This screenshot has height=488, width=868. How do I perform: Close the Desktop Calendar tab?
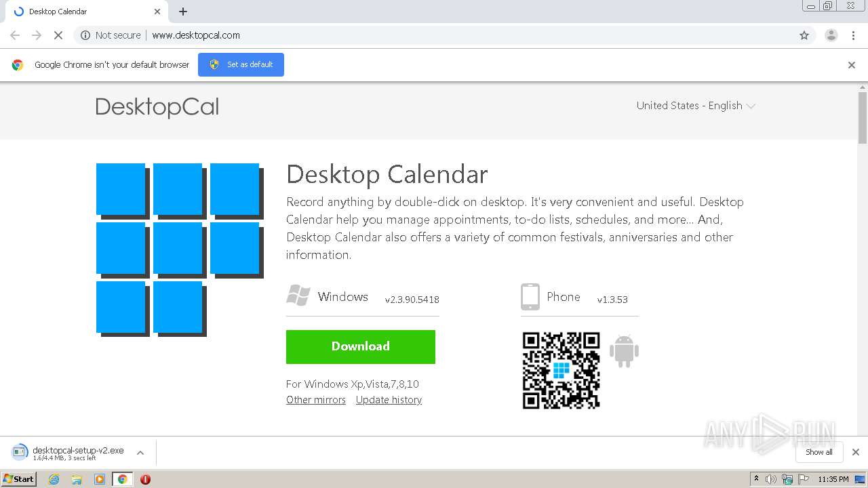(x=157, y=12)
